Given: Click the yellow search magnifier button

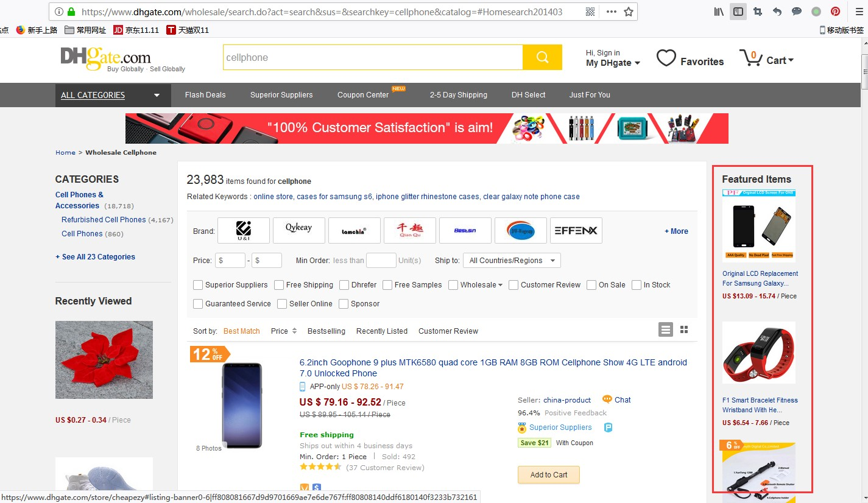Looking at the screenshot, I should [542, 57].
